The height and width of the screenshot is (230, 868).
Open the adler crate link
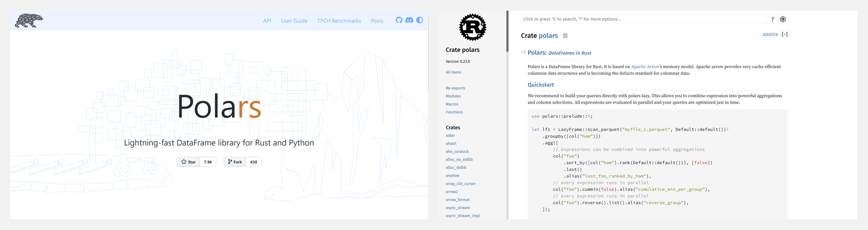coord(450,136)
